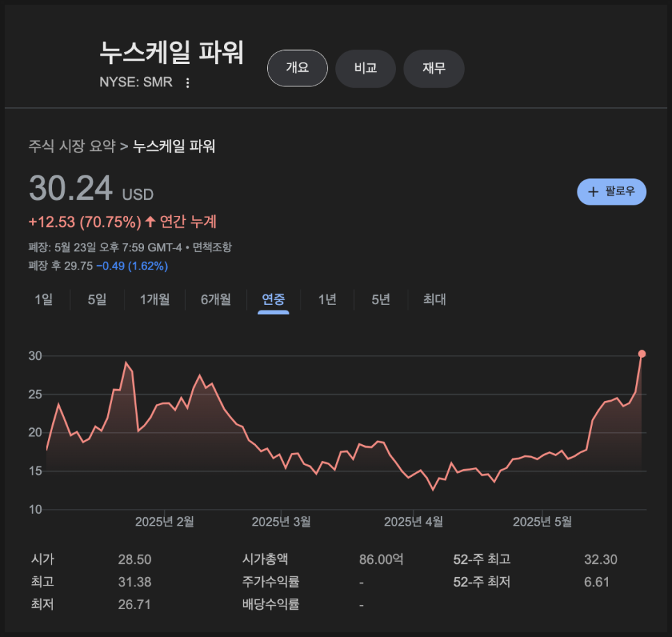The width and height of the screenshot is (672, 637).
Task: Open the 재무 financials tab
Action: coord(433,68)
